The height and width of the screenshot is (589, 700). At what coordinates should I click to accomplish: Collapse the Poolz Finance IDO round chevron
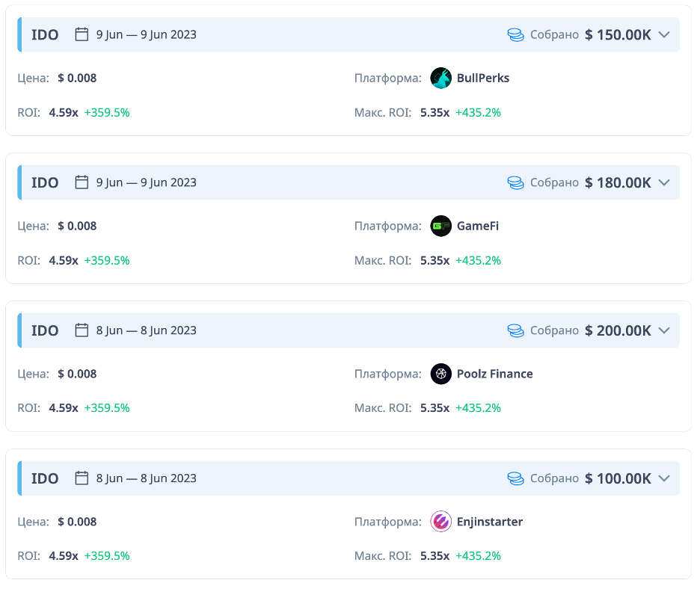664,330
